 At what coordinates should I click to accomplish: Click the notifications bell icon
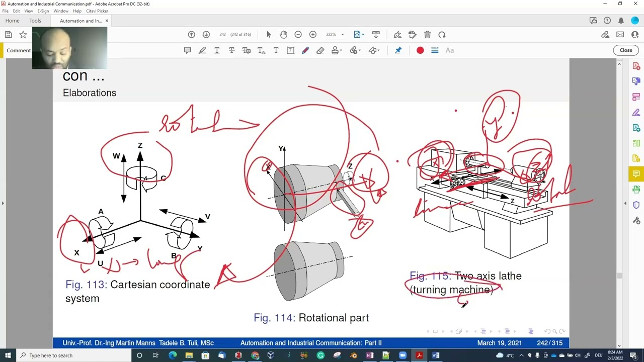pyautogui.click(x=621, y=21)
